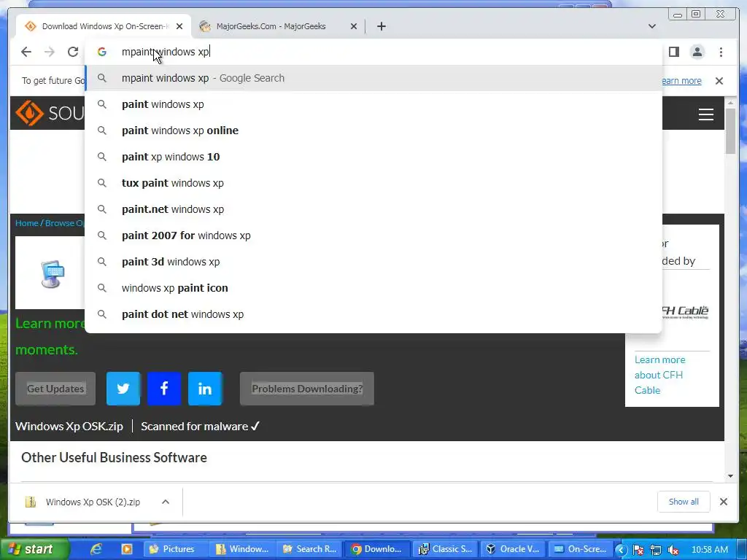
Task: Choose 'paint dot net windows xp' suggestion
Action: click(x=373, y=314)
